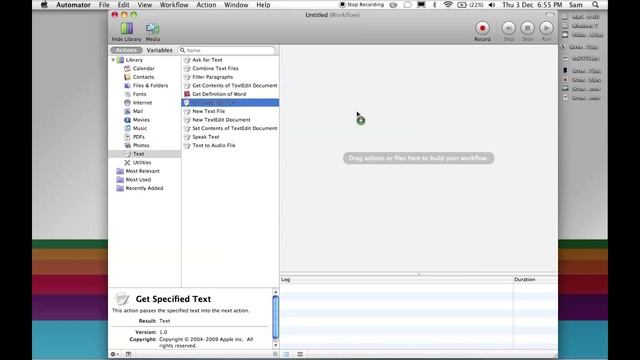Collapse the Library disclosure triangle

[113, 60]
